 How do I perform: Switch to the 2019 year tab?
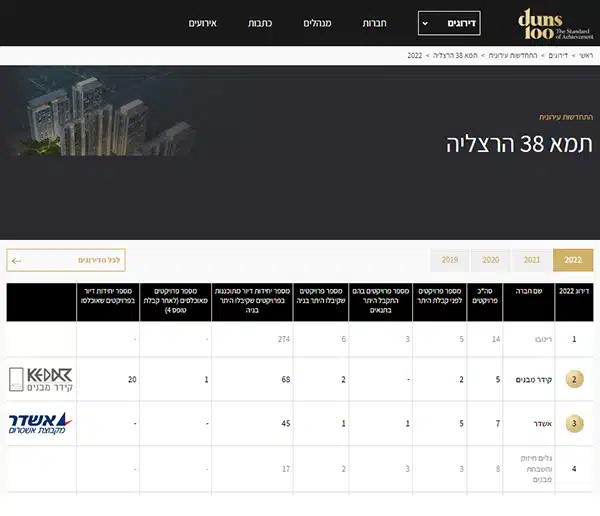tap(450, 260)
